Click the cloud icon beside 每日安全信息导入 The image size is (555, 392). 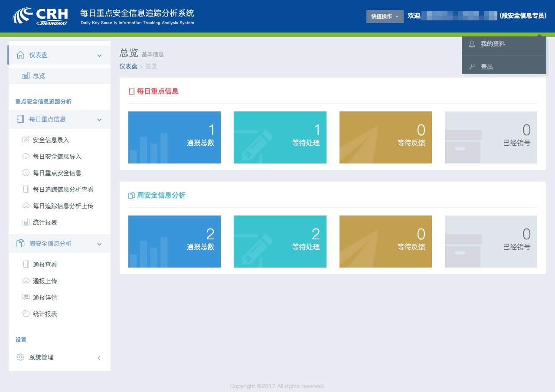click(x=26, y=157)
